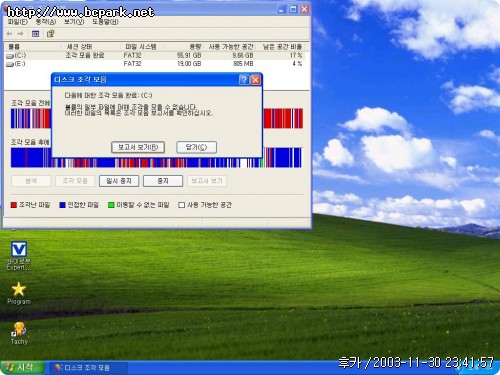Click the post-defragmentation disk map bar
The height and width of the screenshot is (375, 500).
click(156, 158)
